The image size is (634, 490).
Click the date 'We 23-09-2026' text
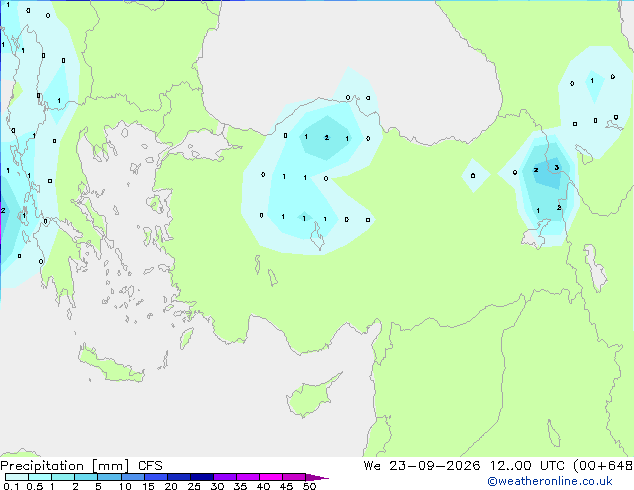(422, 466)
